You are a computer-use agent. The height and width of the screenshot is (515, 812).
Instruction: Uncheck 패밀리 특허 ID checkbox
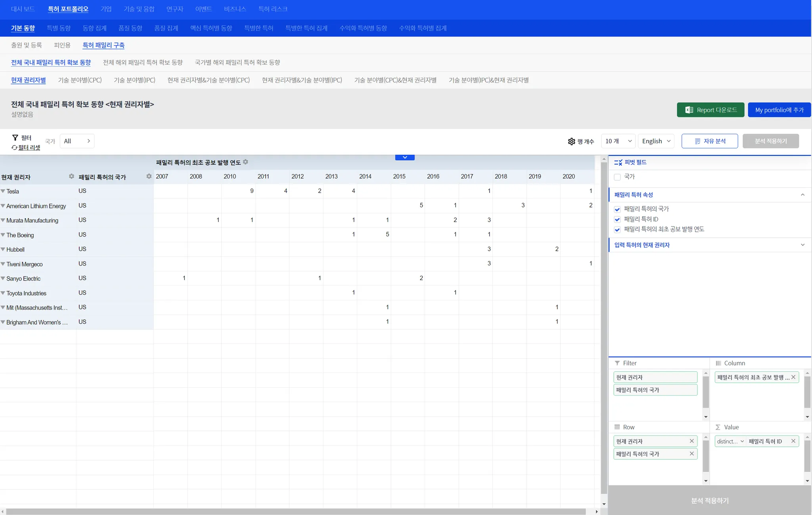click(617, 219)
